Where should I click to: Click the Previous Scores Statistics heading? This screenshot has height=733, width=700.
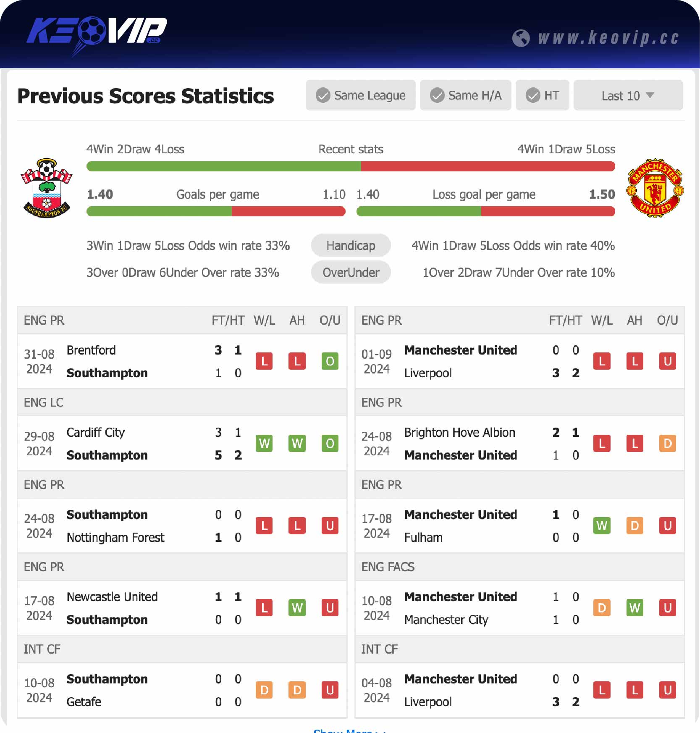144,96
